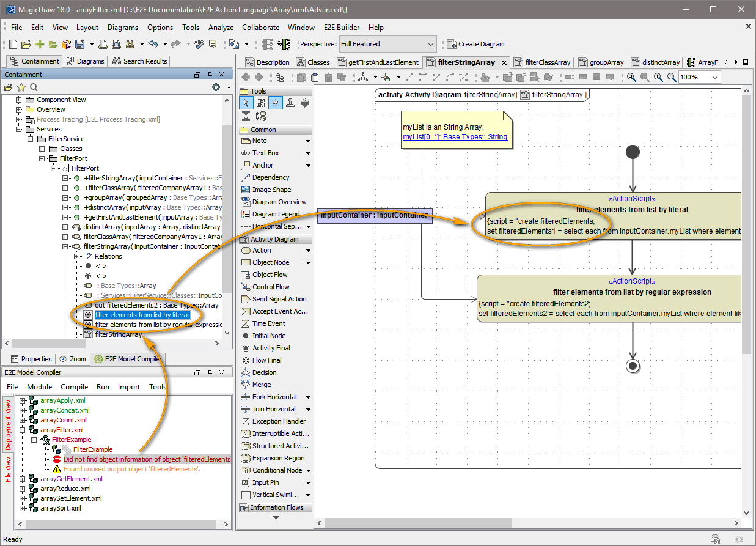
Task: Click the Open Project folder icon
Action: [26, 44]
